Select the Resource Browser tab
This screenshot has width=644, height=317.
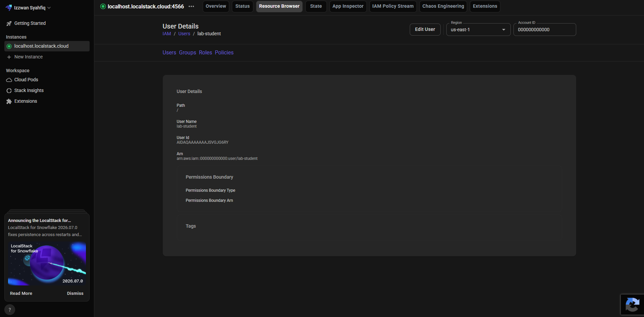pos(279,6)
